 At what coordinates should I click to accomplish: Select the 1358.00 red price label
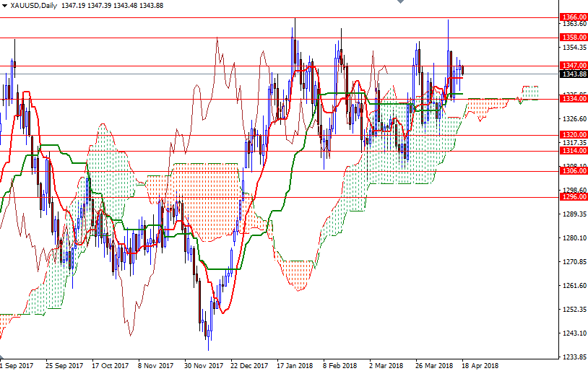(574, 37)
